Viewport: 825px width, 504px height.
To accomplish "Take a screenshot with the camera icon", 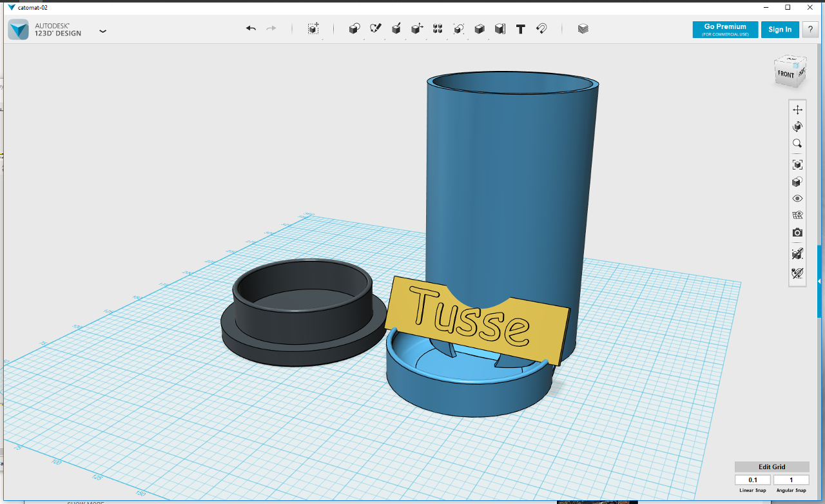I will click(797, 232).
